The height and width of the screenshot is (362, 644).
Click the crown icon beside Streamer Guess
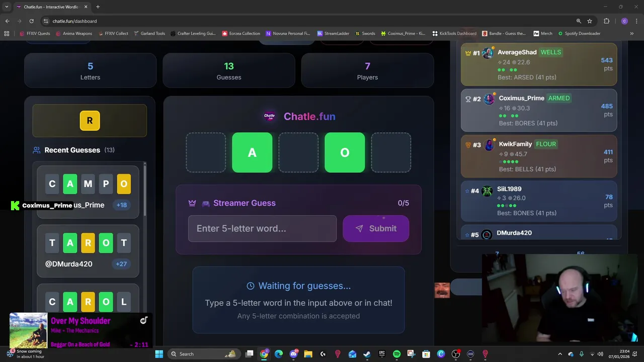(192, 203)
